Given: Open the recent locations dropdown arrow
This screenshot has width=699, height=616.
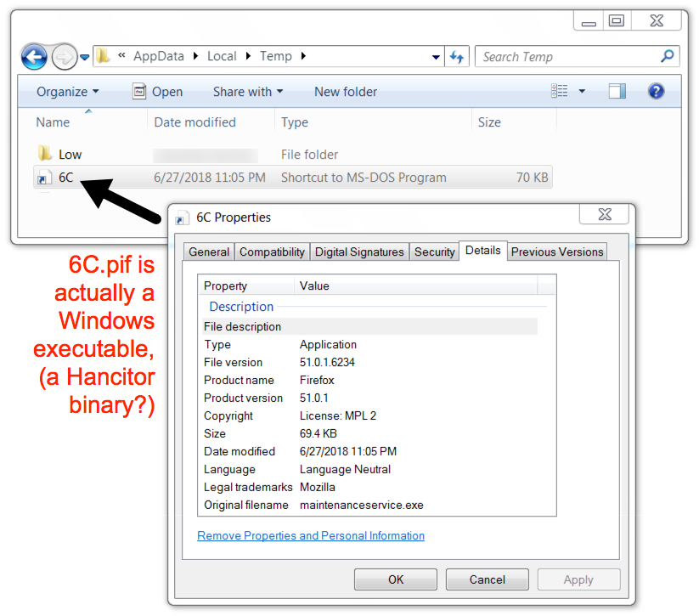Looking at the screenshot, I should [x=85, y=57].
